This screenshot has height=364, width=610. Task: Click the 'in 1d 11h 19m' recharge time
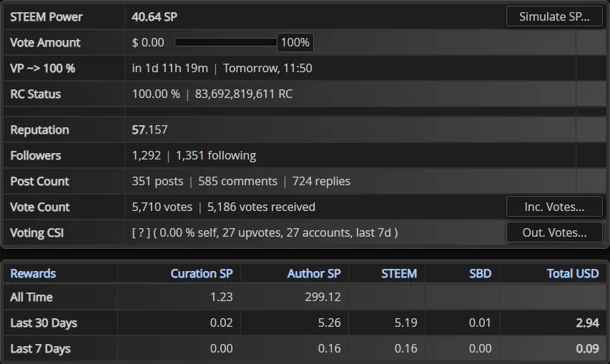coord(170,68)
